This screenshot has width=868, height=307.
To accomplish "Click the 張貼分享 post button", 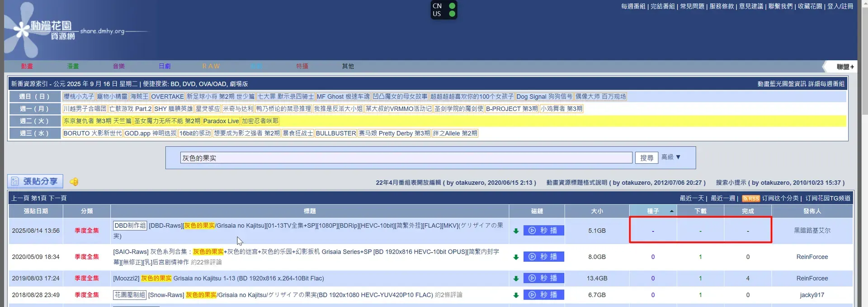I will 35,181.
